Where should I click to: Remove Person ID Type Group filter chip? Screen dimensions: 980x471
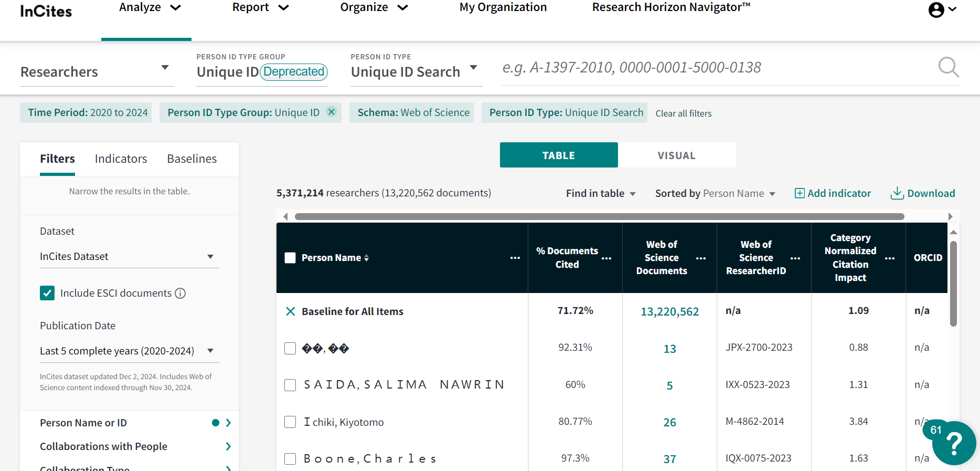[x=331, y=112]
